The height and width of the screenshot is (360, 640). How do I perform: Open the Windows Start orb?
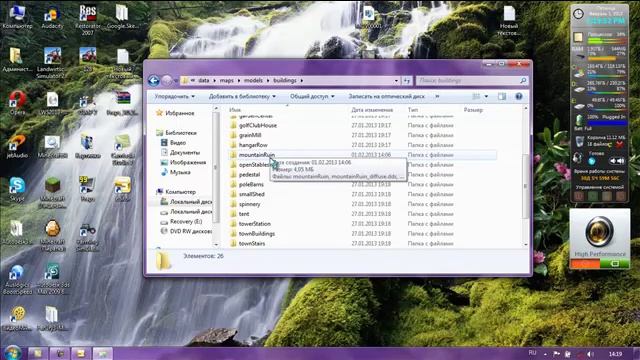click(13, 353)
